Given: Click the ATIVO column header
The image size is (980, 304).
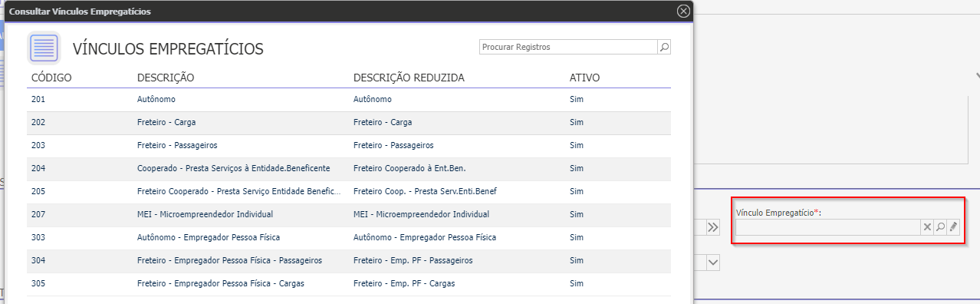Looking at the screenshot, I should pyautogui.click(x=584, y=78).
